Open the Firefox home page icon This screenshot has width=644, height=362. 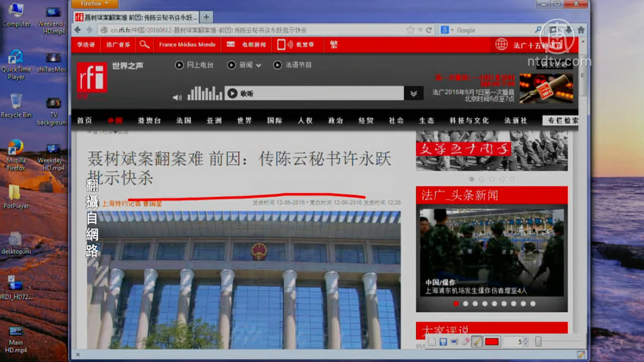(x=581, y=30)
